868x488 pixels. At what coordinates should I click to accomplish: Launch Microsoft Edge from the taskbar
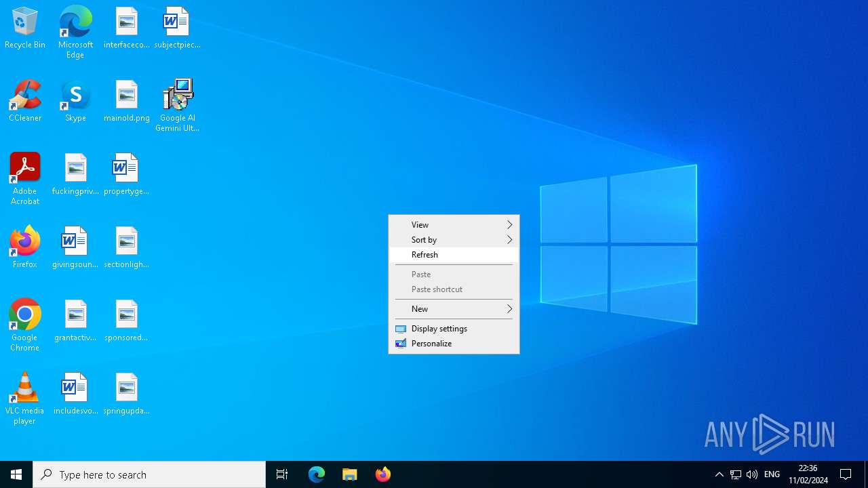coord(317,474)
